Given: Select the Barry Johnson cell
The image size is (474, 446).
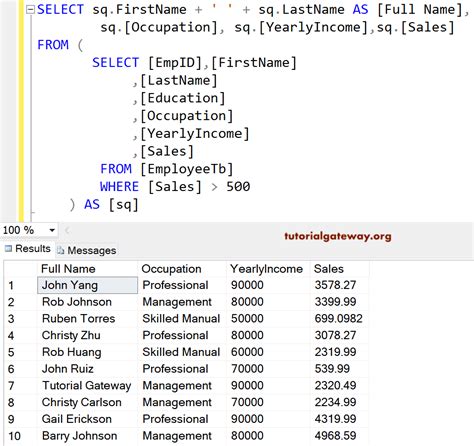Looking at the screenshot, I should point(87,436).
